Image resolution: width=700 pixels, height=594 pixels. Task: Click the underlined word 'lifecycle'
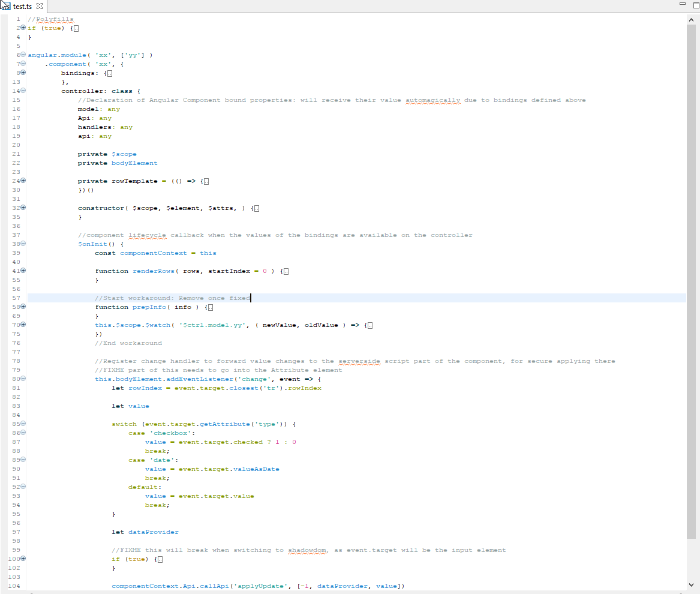pos(148,235)
